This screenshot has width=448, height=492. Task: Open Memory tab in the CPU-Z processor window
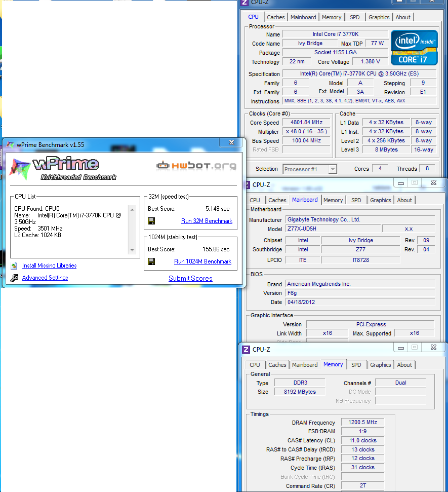click(x=332, y=17)
